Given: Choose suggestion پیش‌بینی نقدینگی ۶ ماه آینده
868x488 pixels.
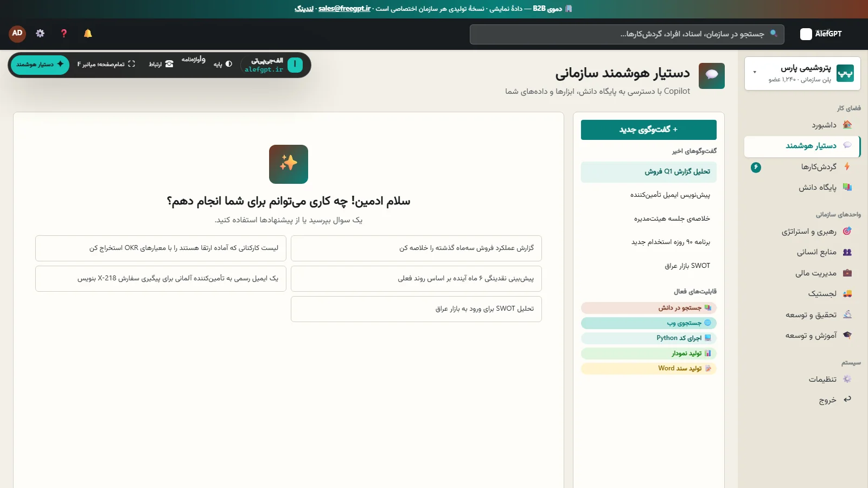Looking at the screenshot, I should [416, 279].
